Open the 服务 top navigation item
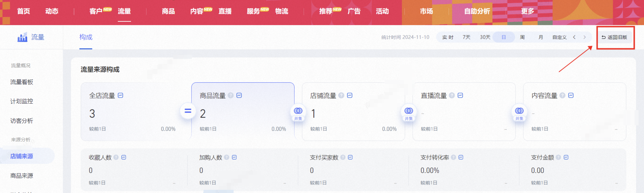This screenshot has width=644, height=193. tap(253, 11)
